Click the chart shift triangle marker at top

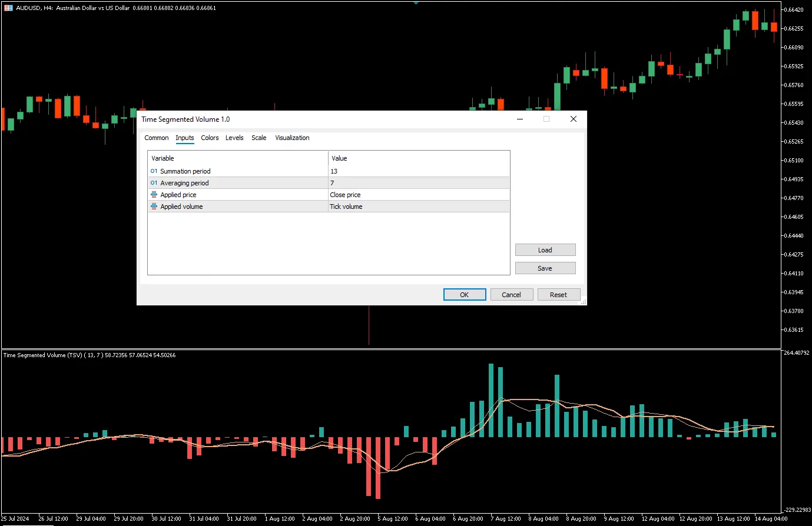416,3
